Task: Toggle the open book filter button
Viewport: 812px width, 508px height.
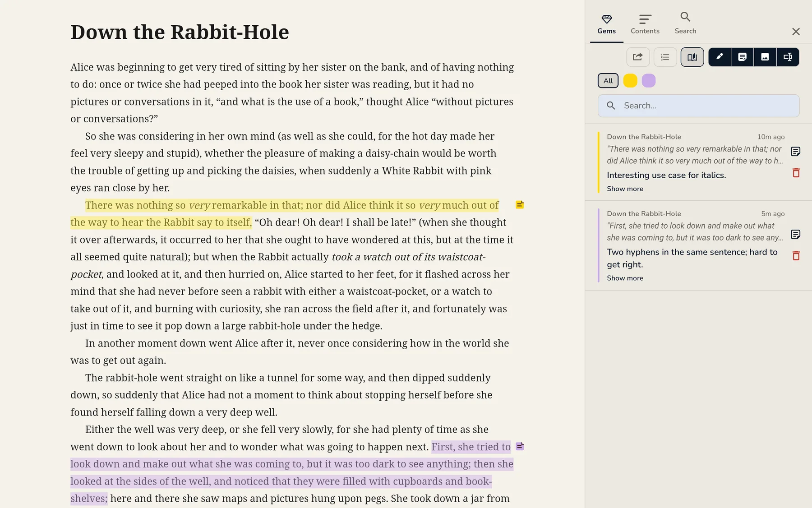Action: coord(692,57)
